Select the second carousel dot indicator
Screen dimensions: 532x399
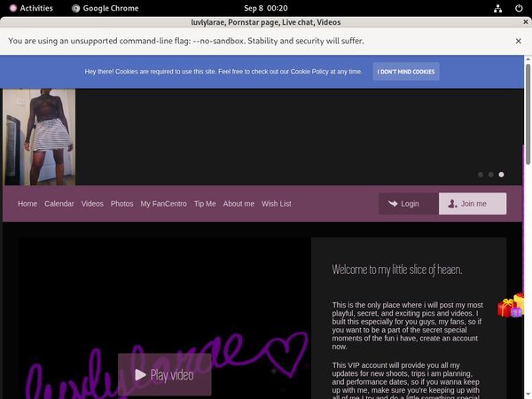click(490, 175)
